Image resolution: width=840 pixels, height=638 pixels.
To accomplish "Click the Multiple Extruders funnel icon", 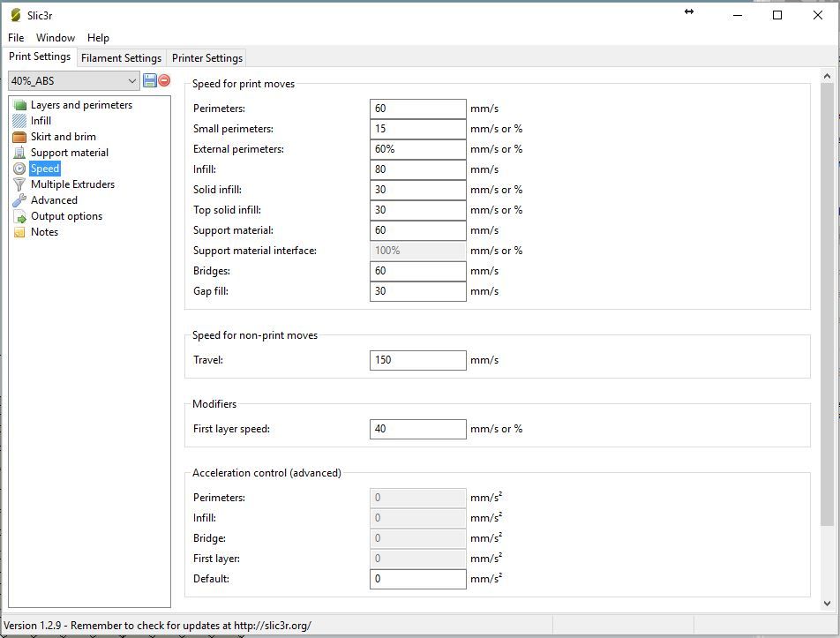I will 19,184.
